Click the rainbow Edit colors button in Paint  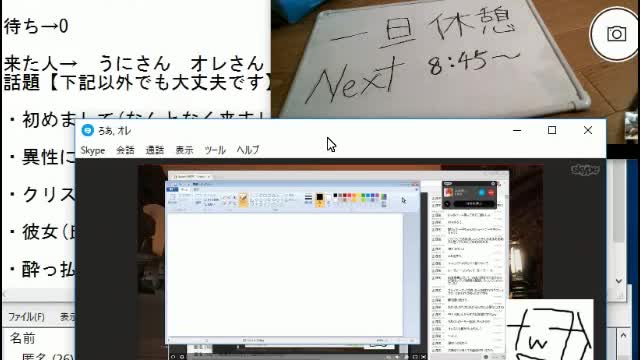tap(384, 200)
